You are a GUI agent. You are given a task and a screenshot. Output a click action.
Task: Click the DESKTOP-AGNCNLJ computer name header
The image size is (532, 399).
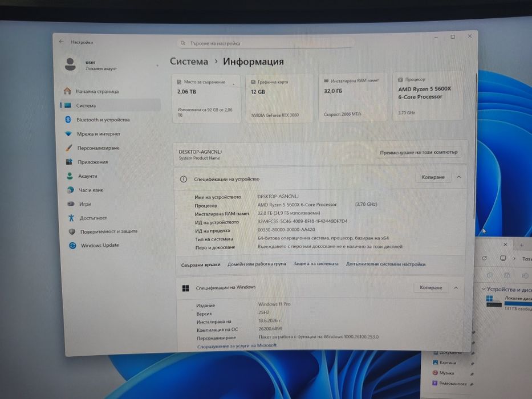point(200,152)
